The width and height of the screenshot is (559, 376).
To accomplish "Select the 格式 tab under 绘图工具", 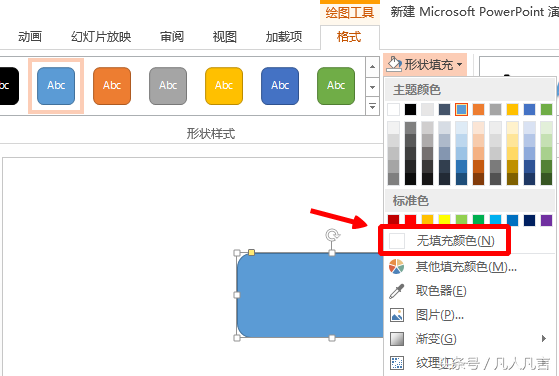I will point(349,37).
